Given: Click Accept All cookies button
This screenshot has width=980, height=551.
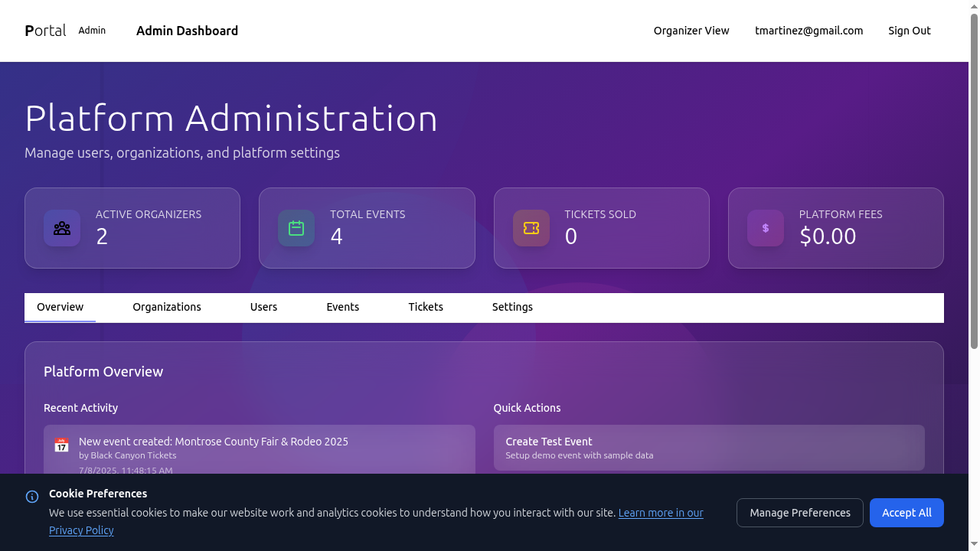Looking at the screenshot, I should (906, 513).
